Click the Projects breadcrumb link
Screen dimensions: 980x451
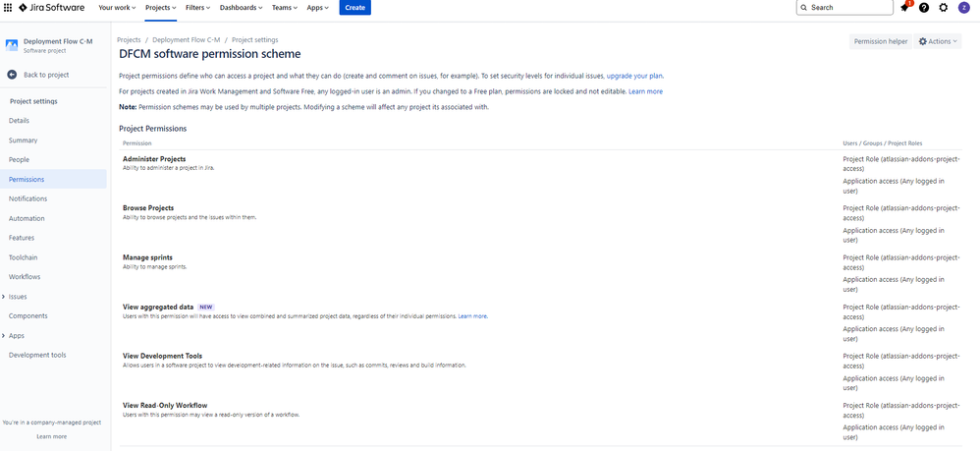(x=129, y=39)
